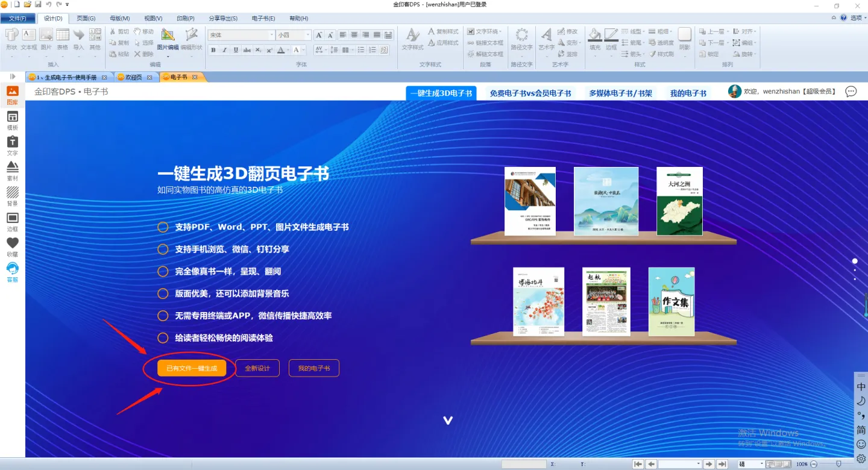Toggle bold text formatting
This screenshot has height=470, width=868.
213,50
